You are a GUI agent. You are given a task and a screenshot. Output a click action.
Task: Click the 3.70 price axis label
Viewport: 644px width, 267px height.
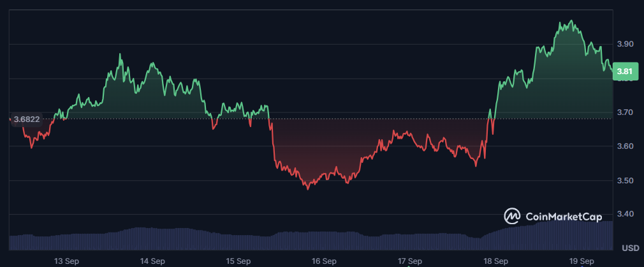[x=625, y=112]
